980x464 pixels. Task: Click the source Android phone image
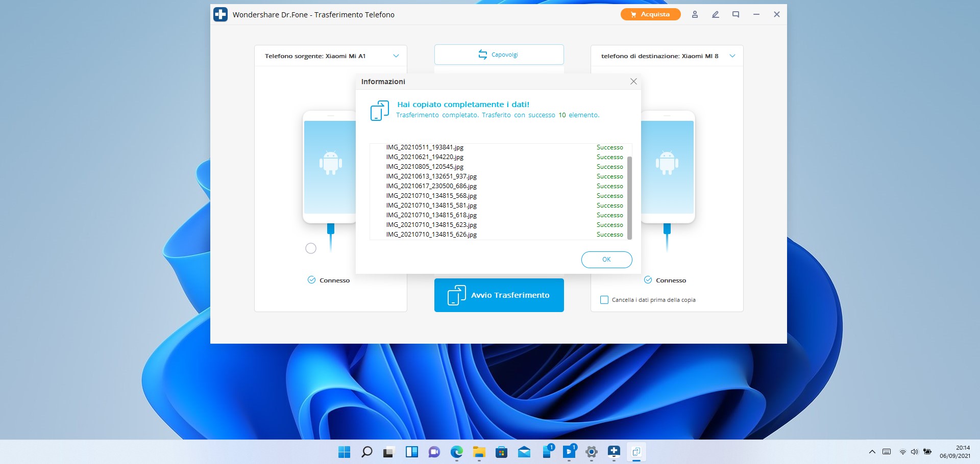coord(329,167)
